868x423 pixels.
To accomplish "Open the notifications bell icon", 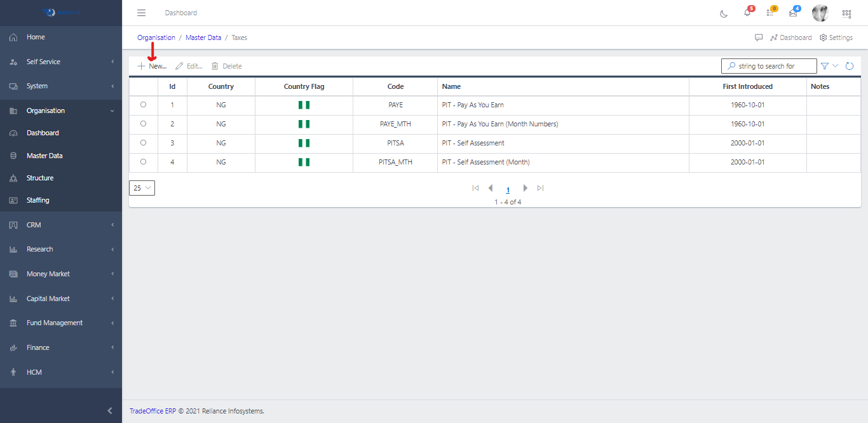I will click(x=747, y=13).
